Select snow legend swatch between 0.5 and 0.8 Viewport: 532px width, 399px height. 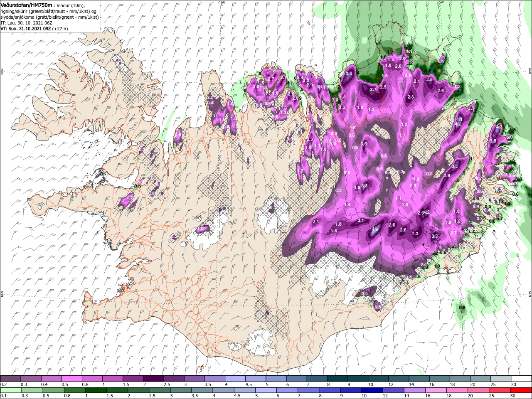point(71,379)
